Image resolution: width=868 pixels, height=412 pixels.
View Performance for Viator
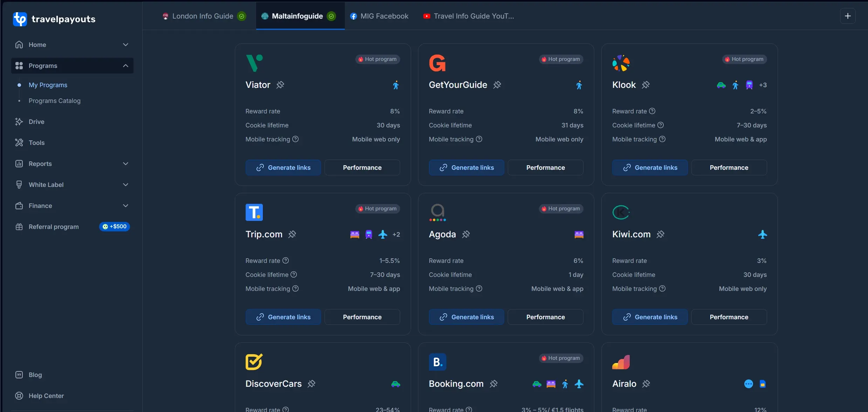(362, 168)
